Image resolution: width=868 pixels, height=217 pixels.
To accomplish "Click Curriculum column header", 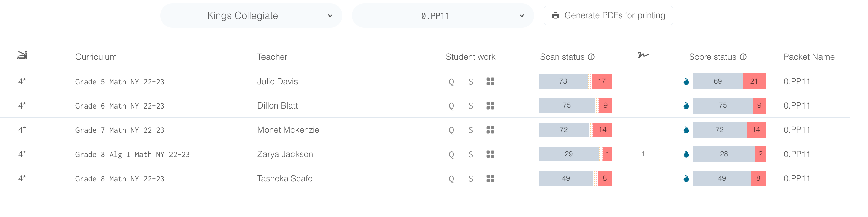I will tap(96, 57).
